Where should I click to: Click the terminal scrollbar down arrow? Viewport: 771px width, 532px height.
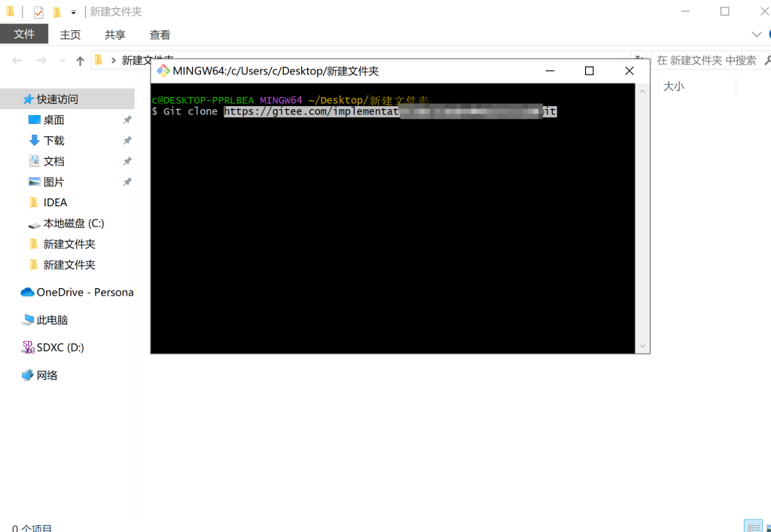(x=642, y=346)
